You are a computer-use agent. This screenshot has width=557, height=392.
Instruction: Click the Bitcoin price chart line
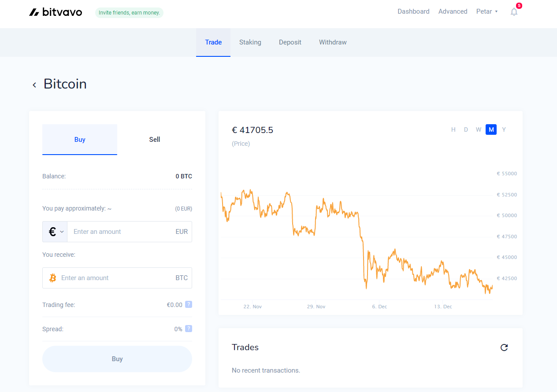(356, 242)
